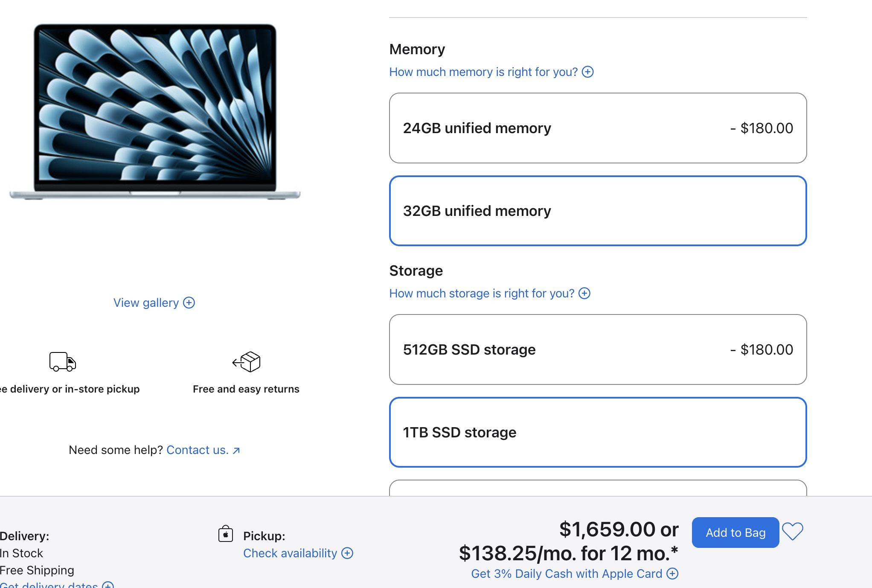Click the returns box icon
The image size is (872, 588).
[x=246, y=362]
